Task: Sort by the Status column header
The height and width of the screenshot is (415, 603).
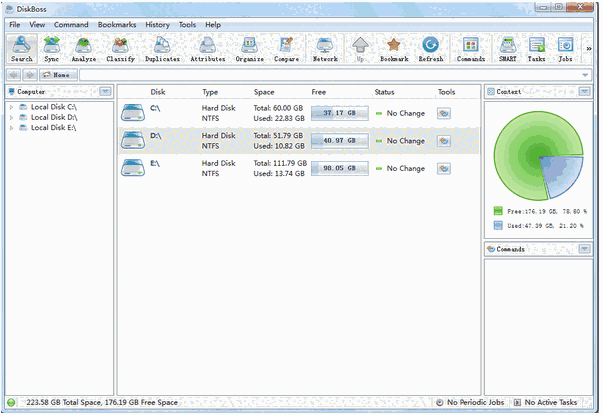Action: pyautogui.click(x=384, y=92)
